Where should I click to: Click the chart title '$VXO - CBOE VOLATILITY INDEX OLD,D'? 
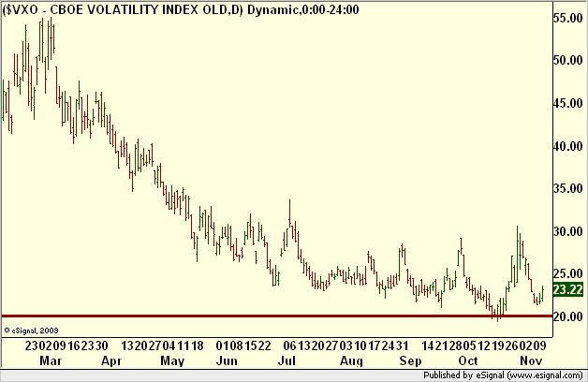124,10
